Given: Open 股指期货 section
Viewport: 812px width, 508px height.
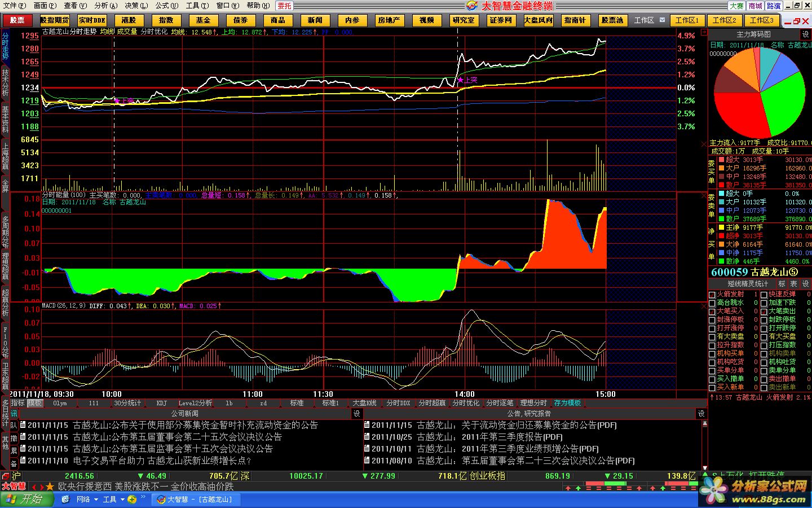Looking at the screenshot, I should tap(55, 20).
